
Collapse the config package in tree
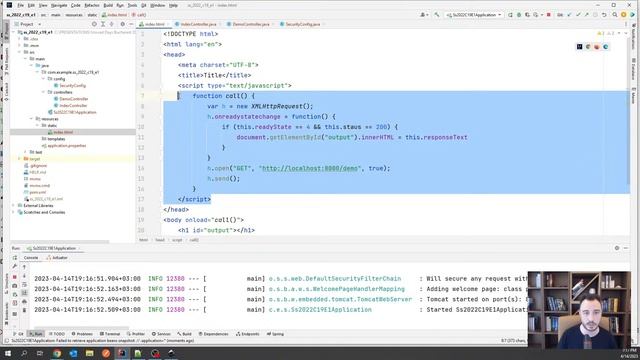[x=44, y=79]
